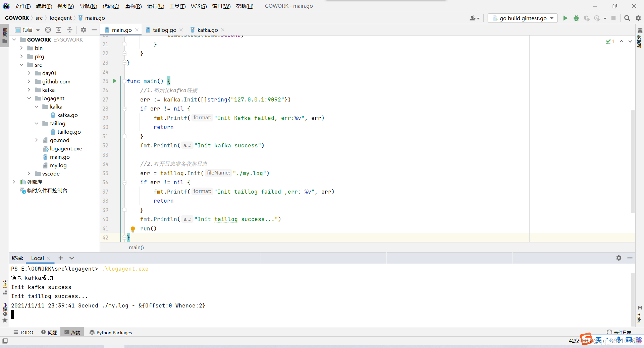
Task: Open terminal panel settings gear
Action: coord(619,258)
